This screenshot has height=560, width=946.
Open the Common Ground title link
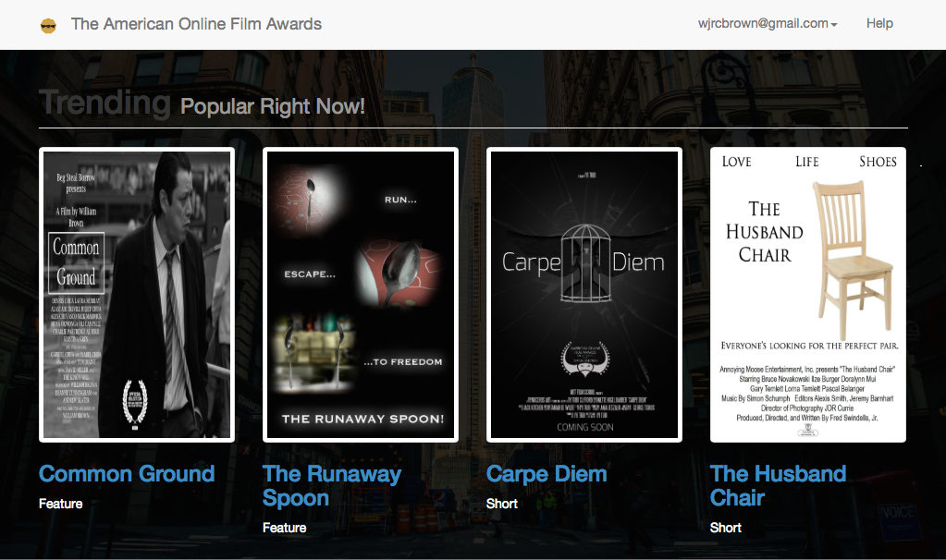127,474
